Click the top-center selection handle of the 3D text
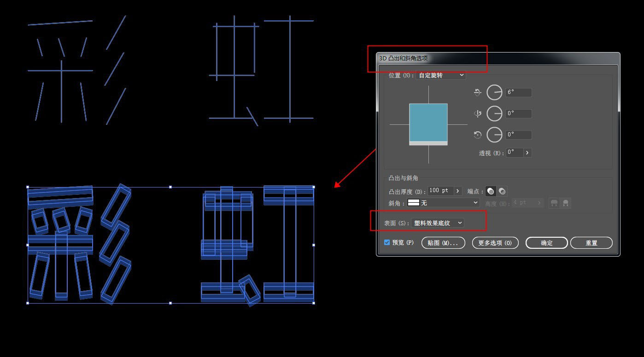The height and width of the screenshot is (357, 644). pyautogui.click(x=170, y=187)
